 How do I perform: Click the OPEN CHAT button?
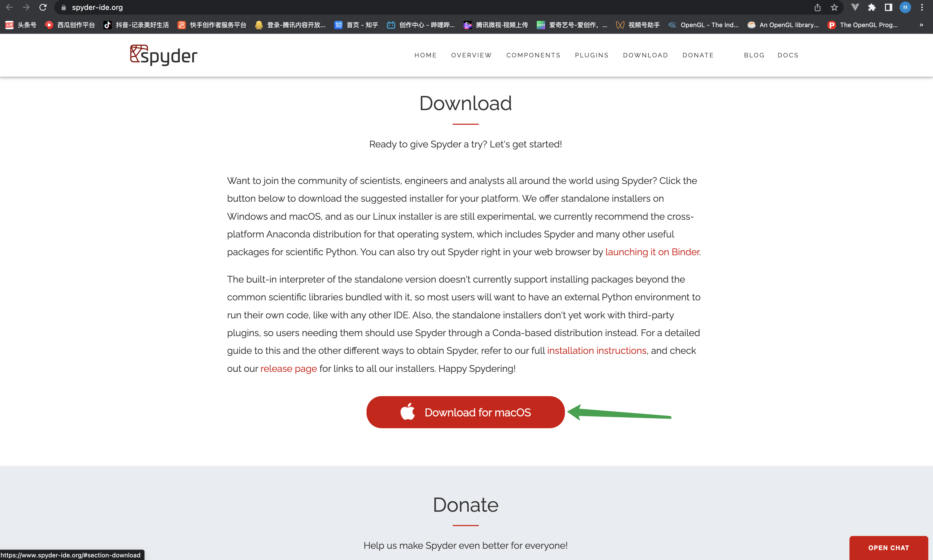(889, 547)
